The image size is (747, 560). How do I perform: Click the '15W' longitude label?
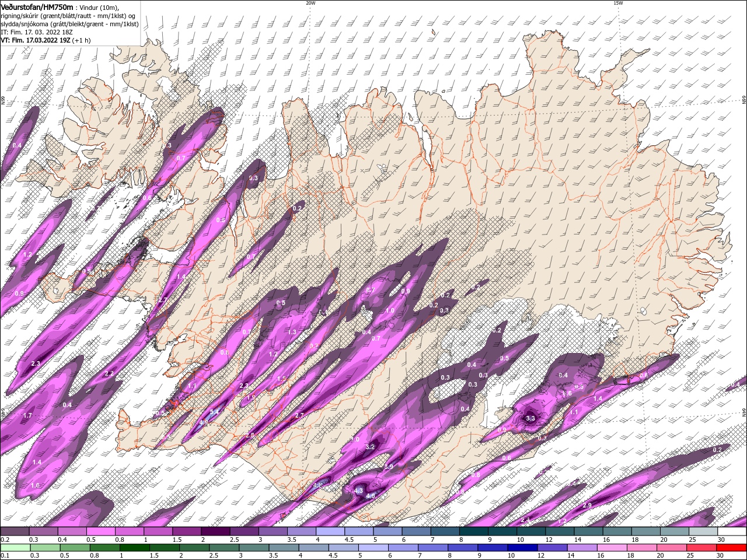(x=618, y=3)
